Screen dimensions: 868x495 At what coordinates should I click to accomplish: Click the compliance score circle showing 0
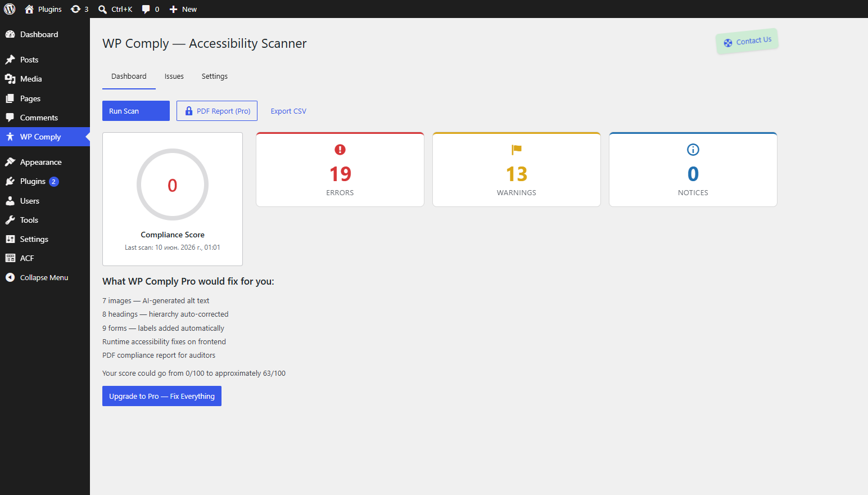point(173,184)
